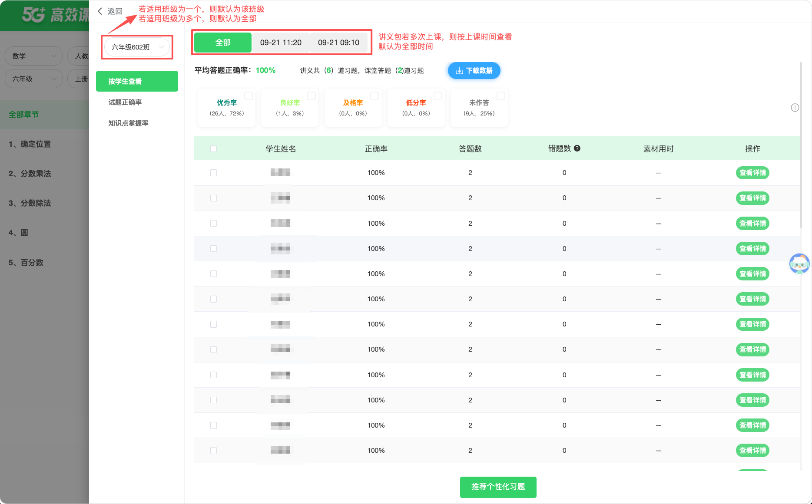
Task: Click the 素材用时 column header
Action: (659, 148)
